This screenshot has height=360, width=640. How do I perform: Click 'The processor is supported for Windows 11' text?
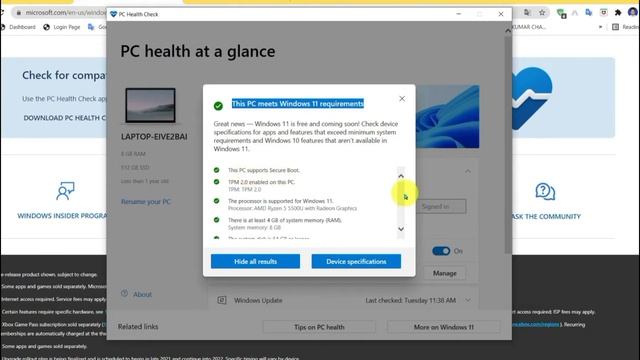point(280,201)
